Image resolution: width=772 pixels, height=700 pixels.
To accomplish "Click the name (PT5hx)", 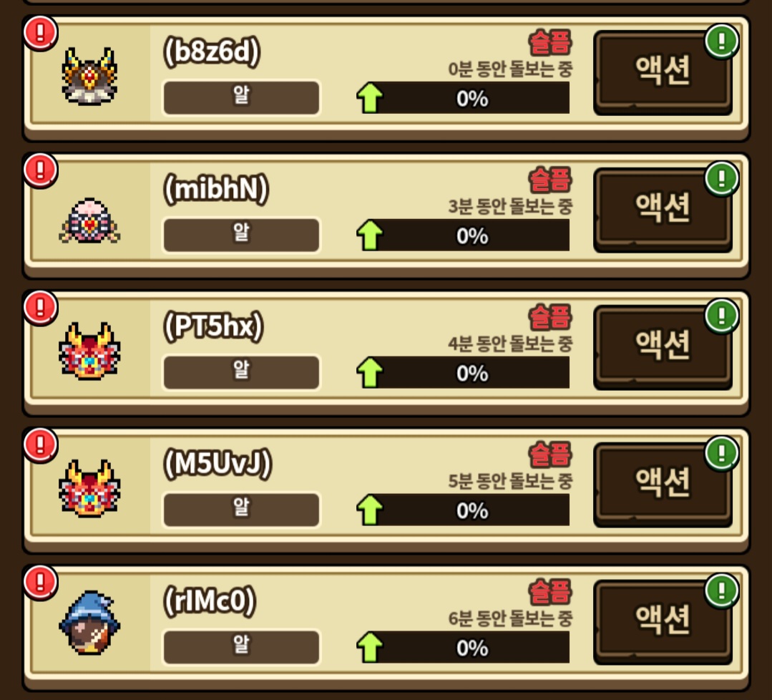I will click(213, 326).
